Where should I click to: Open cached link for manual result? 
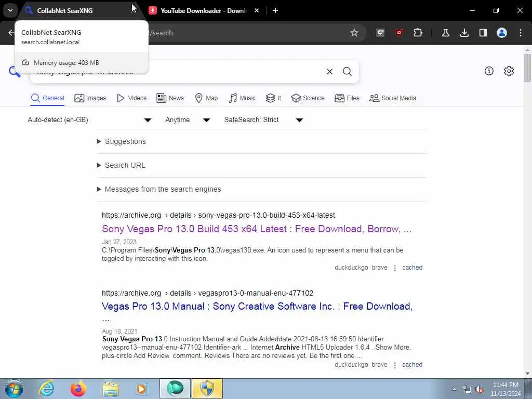(x=412, y=364)
